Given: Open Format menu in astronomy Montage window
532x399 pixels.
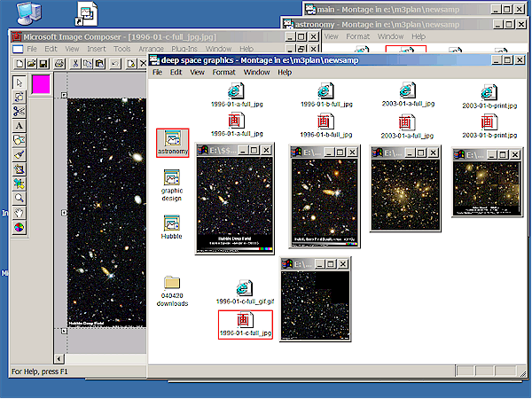Looking at the screenshot, I should click(x=357, y=36).
